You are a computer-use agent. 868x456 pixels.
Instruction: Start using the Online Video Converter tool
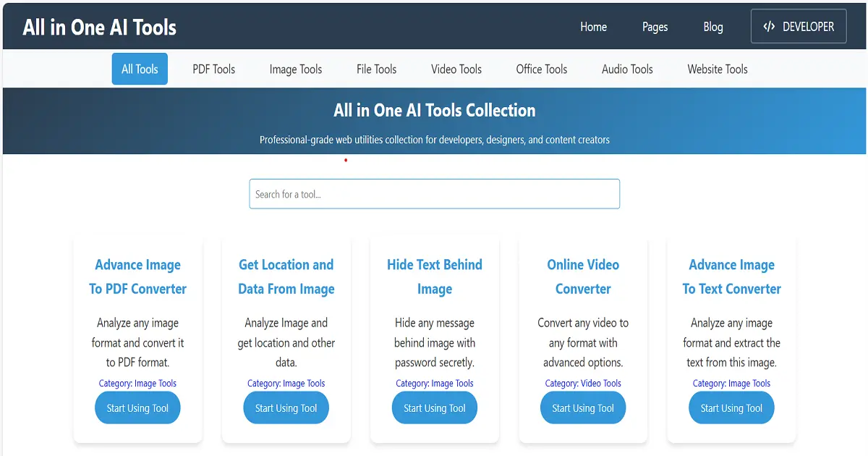[x=583, y=408]
